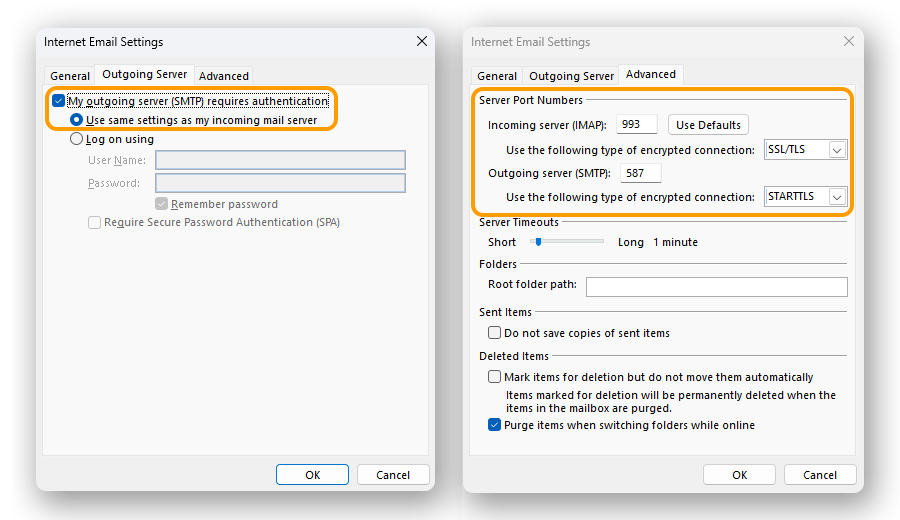
Task: Close the right Internet Email Settings dialog
Action: point(849,42)
